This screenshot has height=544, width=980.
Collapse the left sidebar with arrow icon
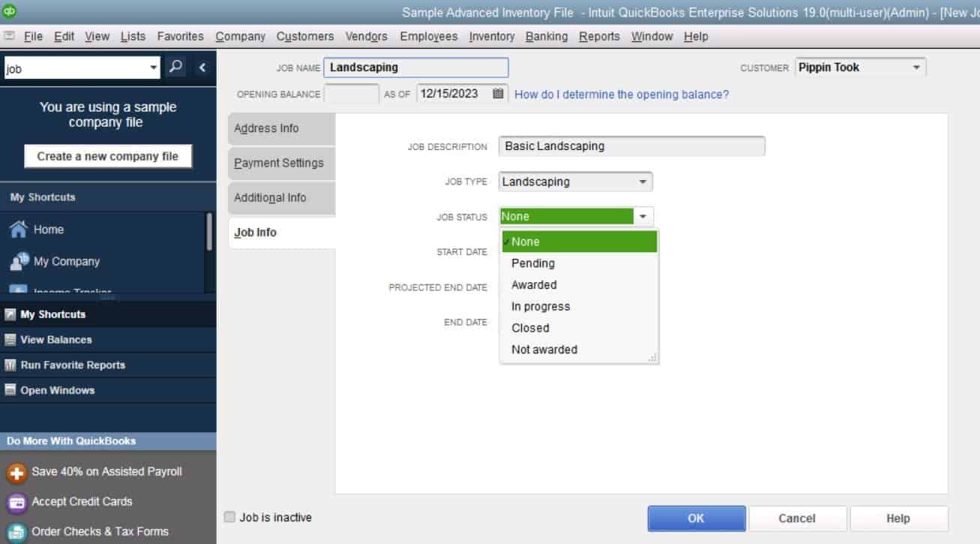tap(202, 67)
